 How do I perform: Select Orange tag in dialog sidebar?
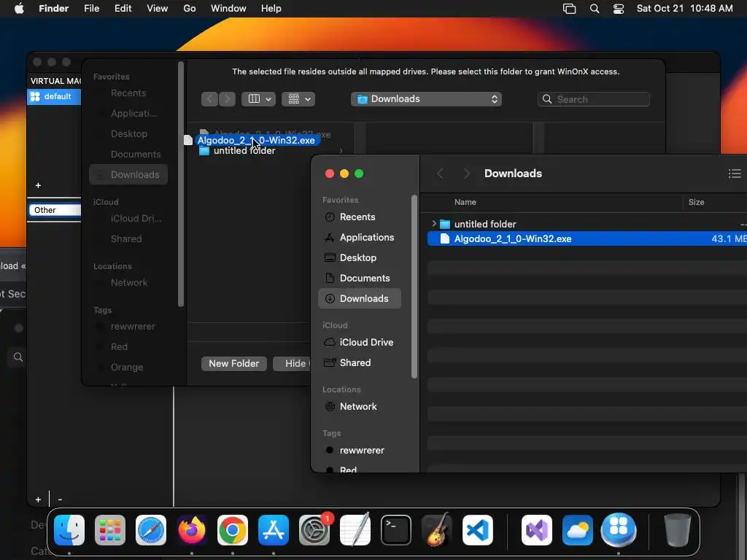[x=128, y=367]
